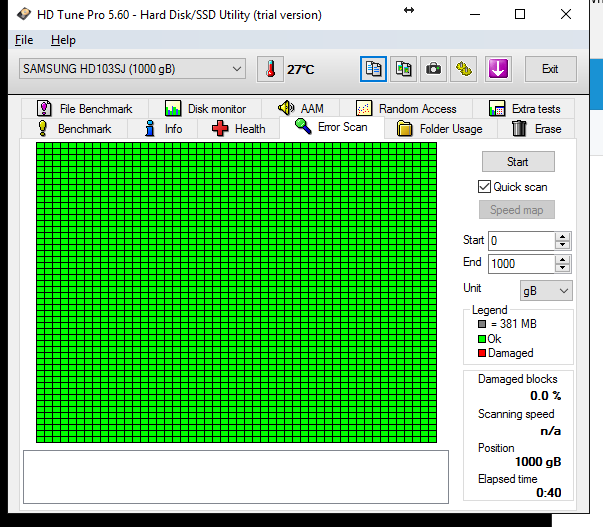Click the green Ok legend swatch
The image size is (603, 527).
[482, 339]
